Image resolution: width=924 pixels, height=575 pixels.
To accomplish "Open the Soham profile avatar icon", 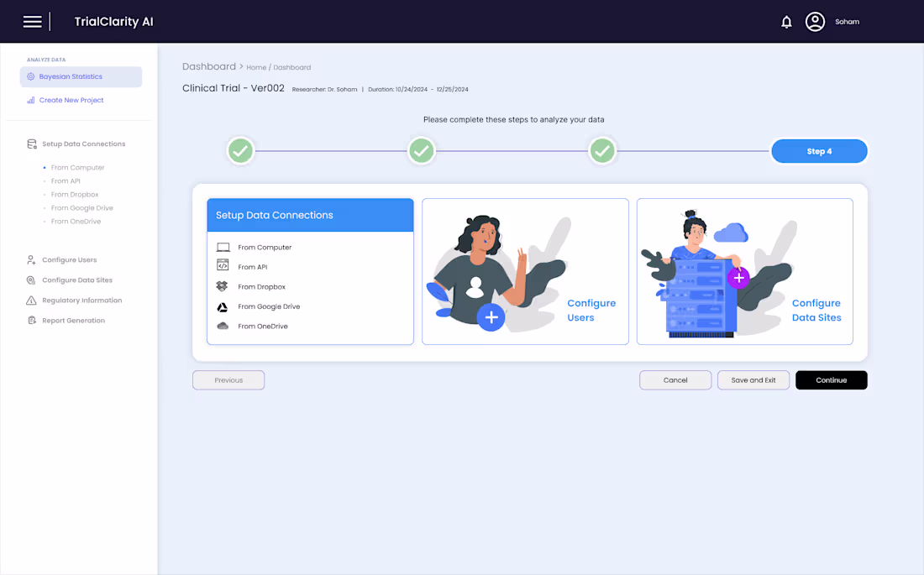I will 815,22.
